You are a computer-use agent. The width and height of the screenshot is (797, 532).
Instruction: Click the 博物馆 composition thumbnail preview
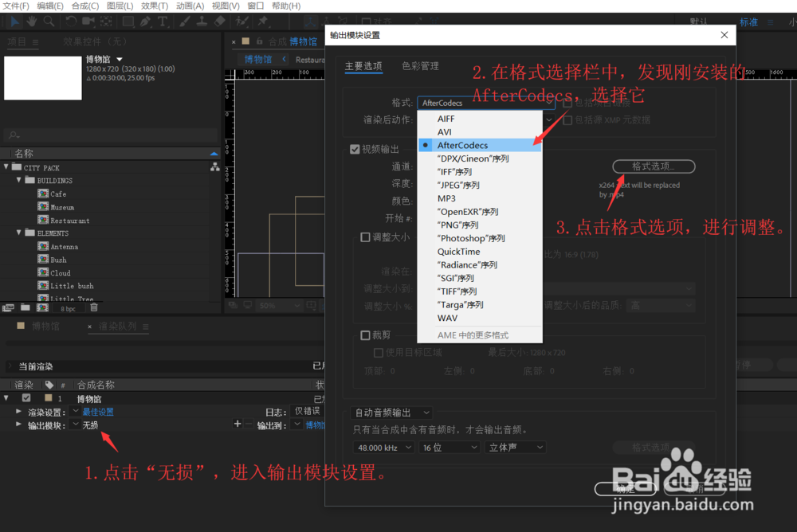(x=43, y=78)
